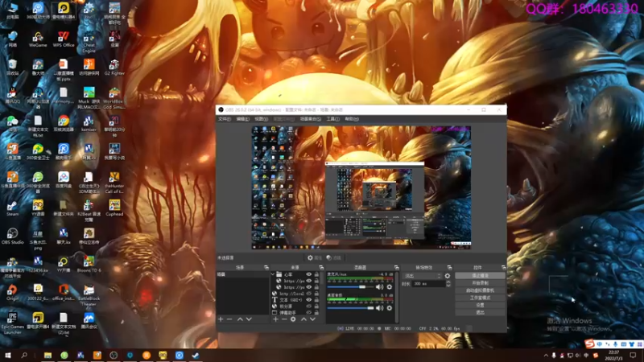Screen dimensions: 644x362
Task: Select the G2 Fighter desktop shortcut
Action: tap(114, 68)
